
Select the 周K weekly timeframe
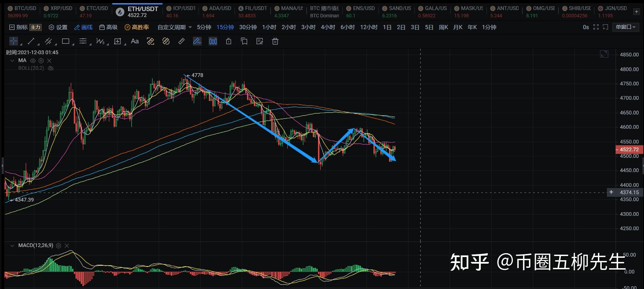click(443, 27)
